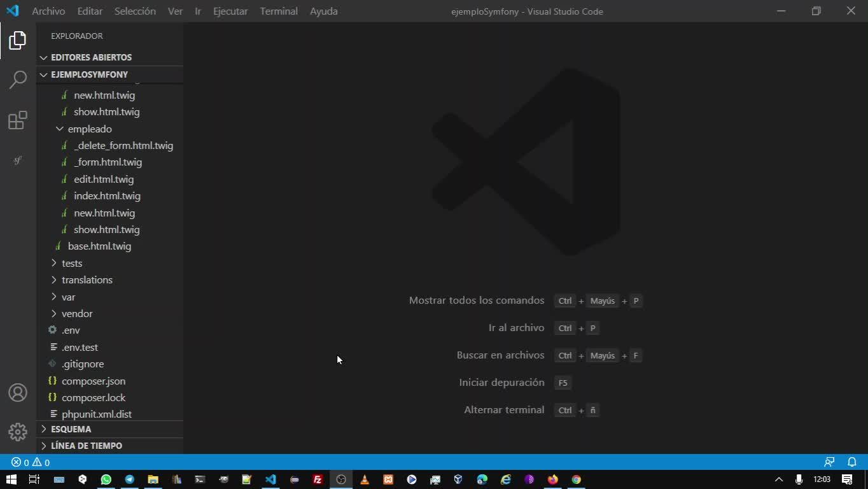Open the Windows Action Center
The width and height of the screenshot is (868, 489).
[x=847, y=479]
